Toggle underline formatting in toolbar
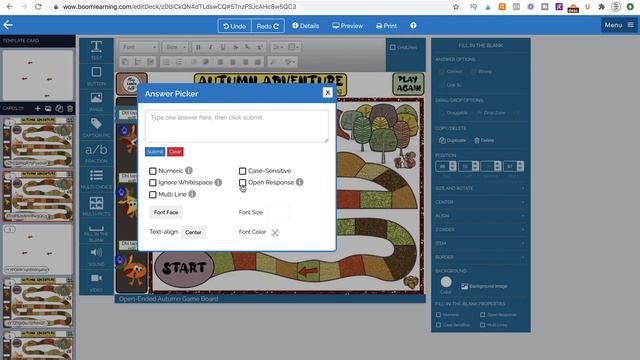Viewport: 640px width, 360px height. tap(223, 47)
